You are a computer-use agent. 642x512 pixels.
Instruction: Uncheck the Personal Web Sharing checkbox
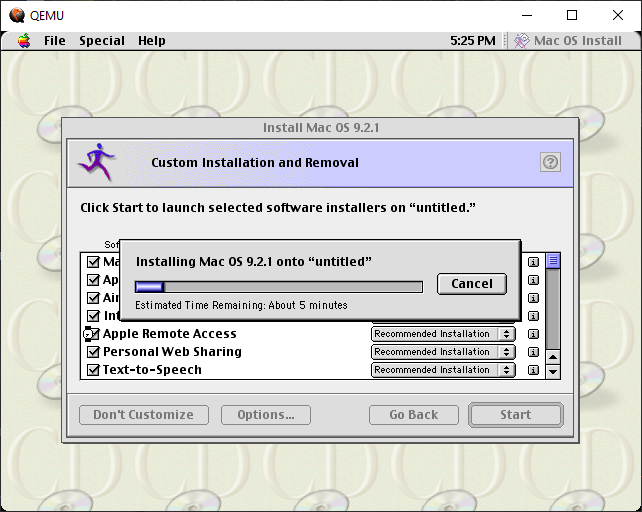pyautogui.click(x=93, y=352)
